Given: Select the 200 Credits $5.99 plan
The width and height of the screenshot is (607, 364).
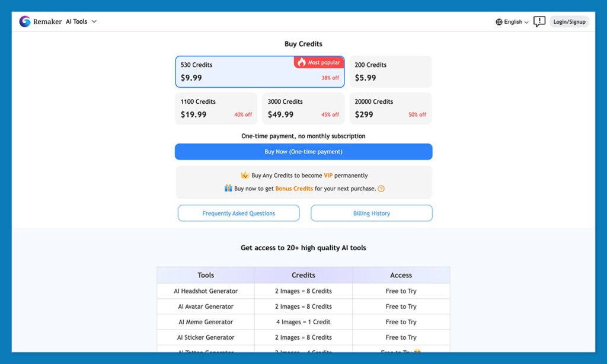Looking at the screenshot, I should 390,71.
